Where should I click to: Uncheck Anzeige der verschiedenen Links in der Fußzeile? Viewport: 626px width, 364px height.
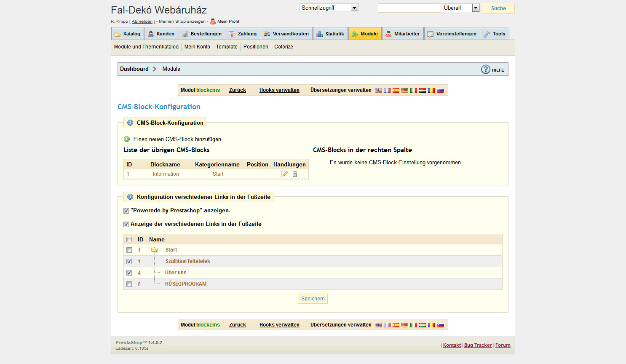(126, 224)
